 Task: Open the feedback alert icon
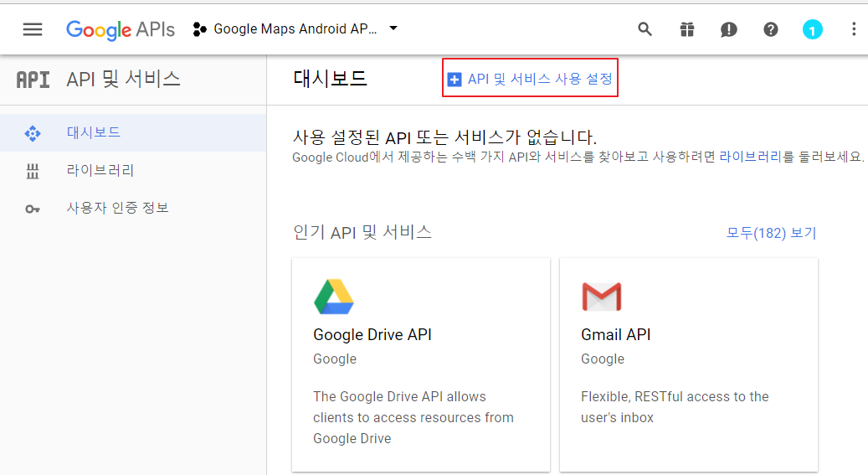(x=728, y=29)
